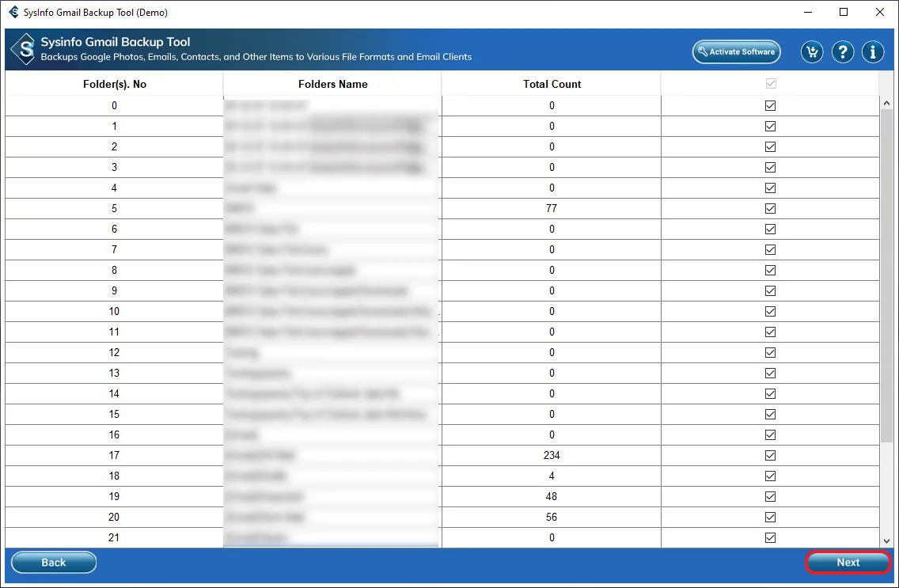Uncheck folder 14 checkbox

point(771,394)
